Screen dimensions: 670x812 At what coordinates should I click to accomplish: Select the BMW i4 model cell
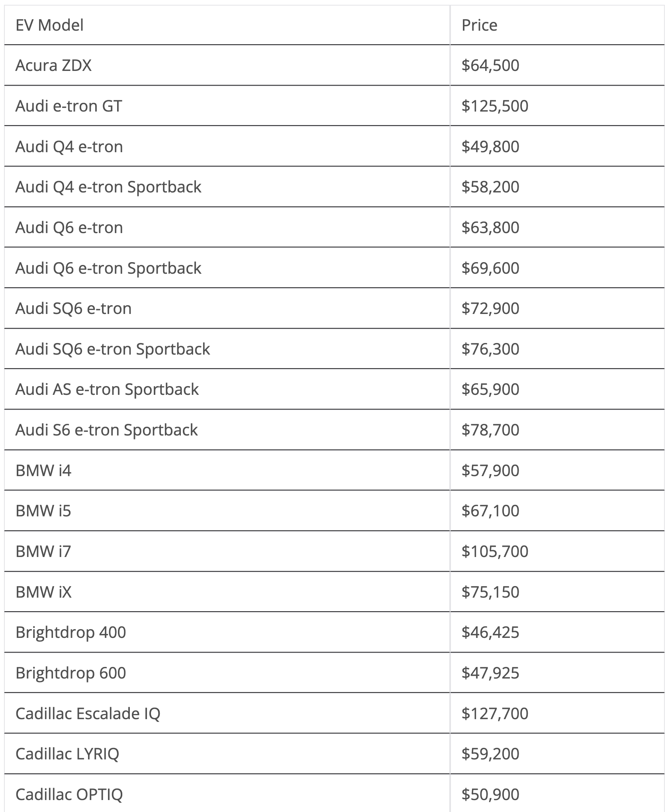click(x=43, y=471)
